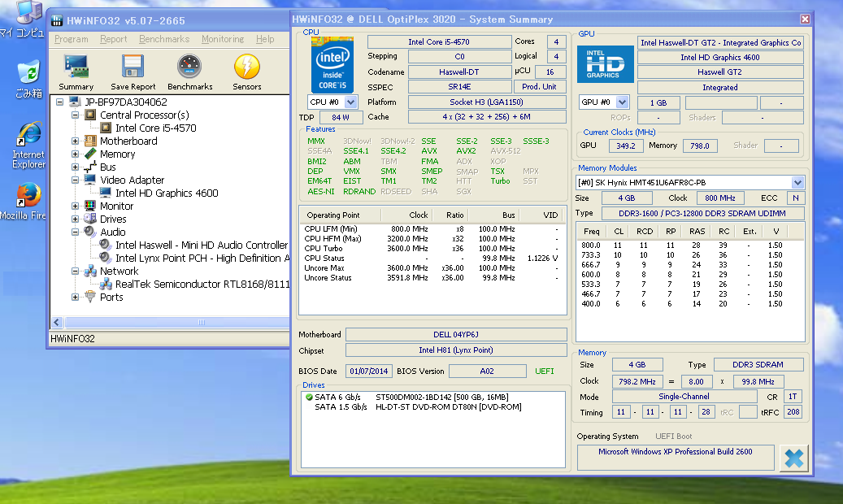Click the ST500DM002-1BD142 drive entry
Image resolution: width=843 pixels, height=504 pixels.
442,397
